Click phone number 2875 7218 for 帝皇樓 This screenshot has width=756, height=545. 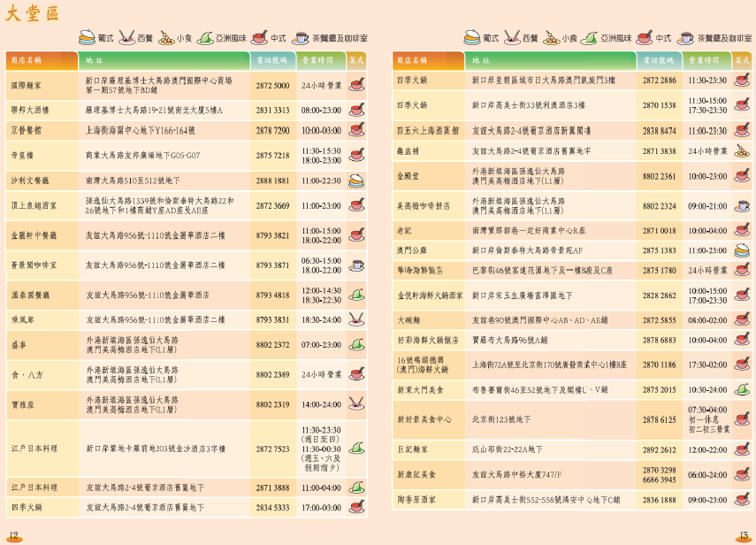coord(272,156)
